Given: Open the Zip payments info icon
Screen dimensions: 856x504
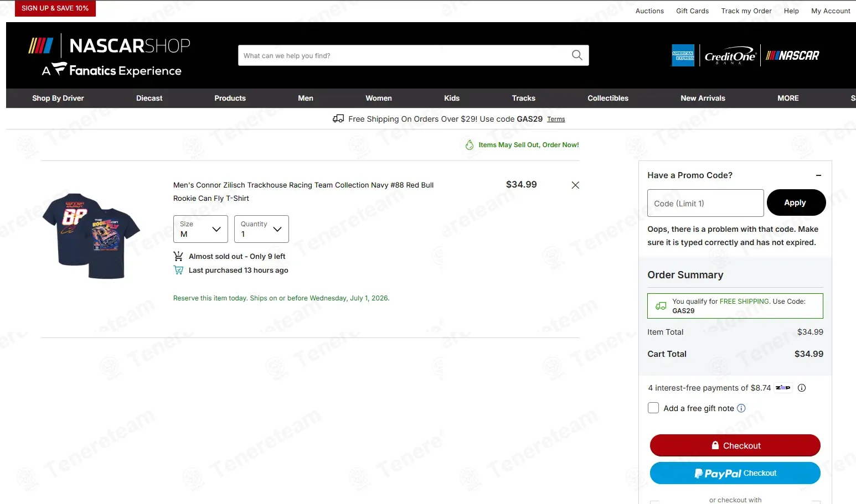Looking at the screenshot, I should 802,388.
